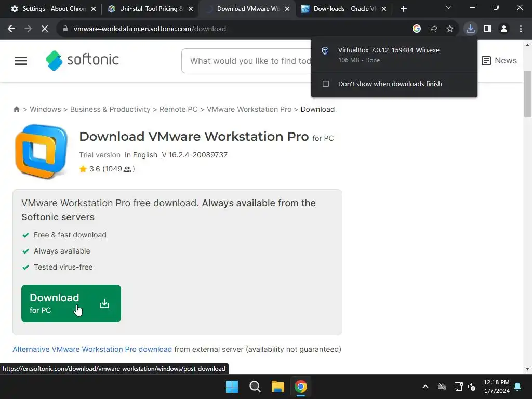
Task: Click the Softonic logo
Action: pos(82,60)
